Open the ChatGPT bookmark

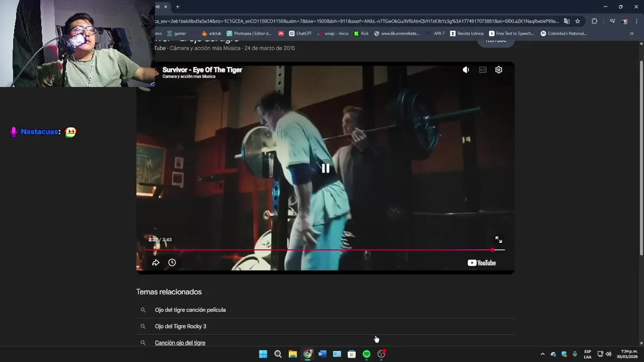point(300,34)
